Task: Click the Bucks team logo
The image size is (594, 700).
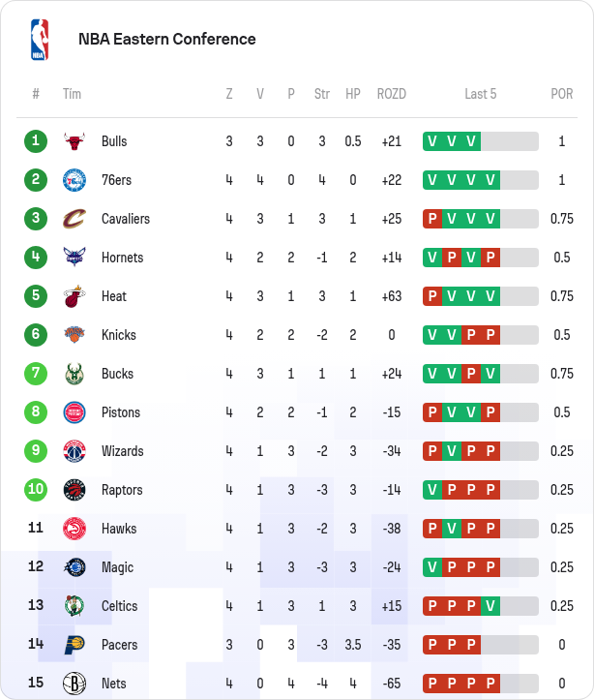Action: coord(74,374)
